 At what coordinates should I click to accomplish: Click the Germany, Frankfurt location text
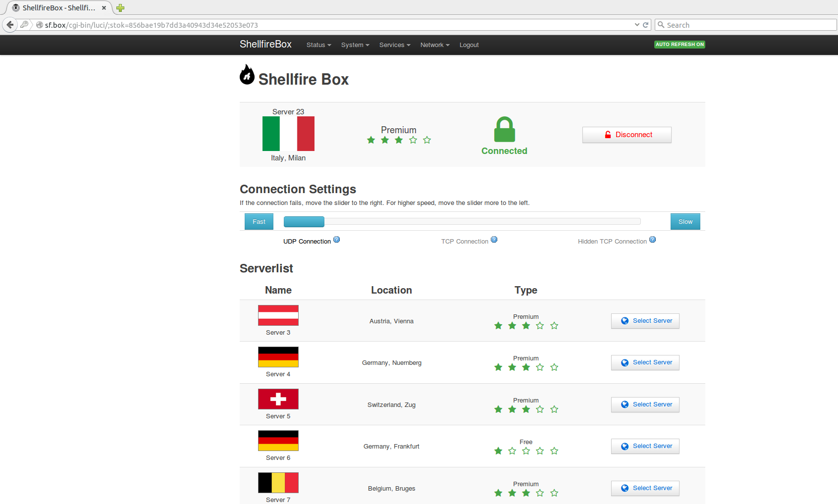392,447
